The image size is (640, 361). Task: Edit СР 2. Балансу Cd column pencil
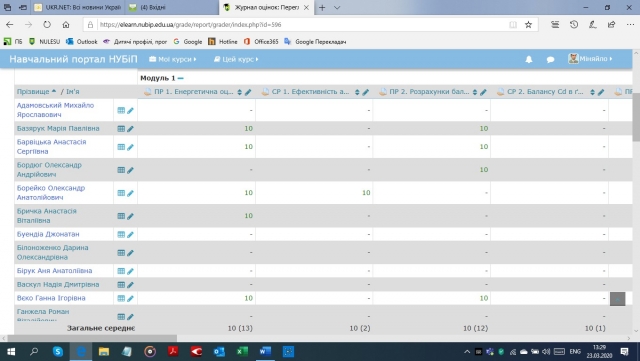pos(600,92)
